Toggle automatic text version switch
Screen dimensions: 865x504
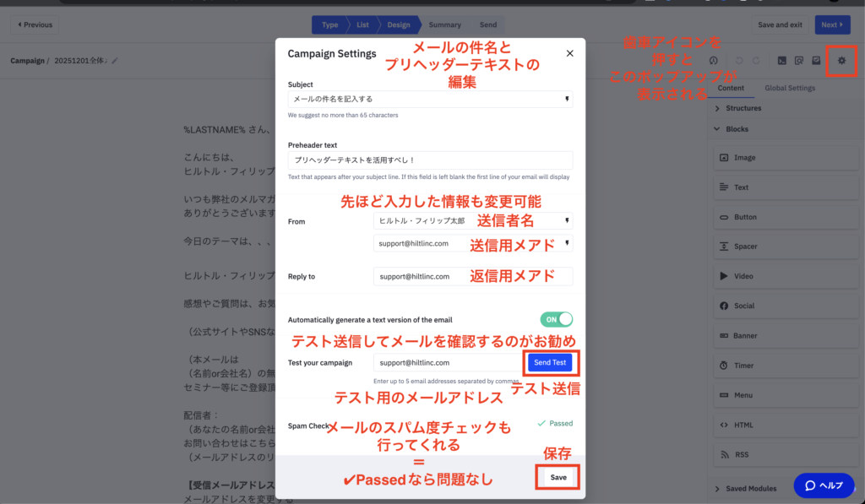click(556, 319)
